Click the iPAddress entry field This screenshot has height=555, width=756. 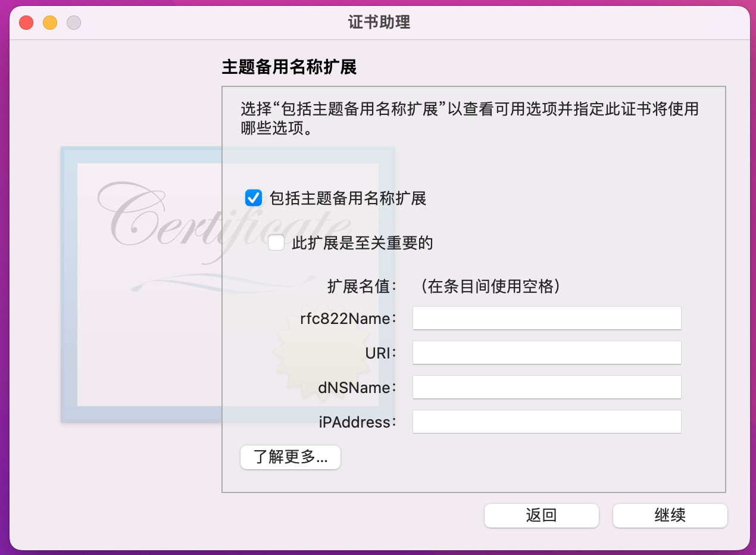pos(546,422)
